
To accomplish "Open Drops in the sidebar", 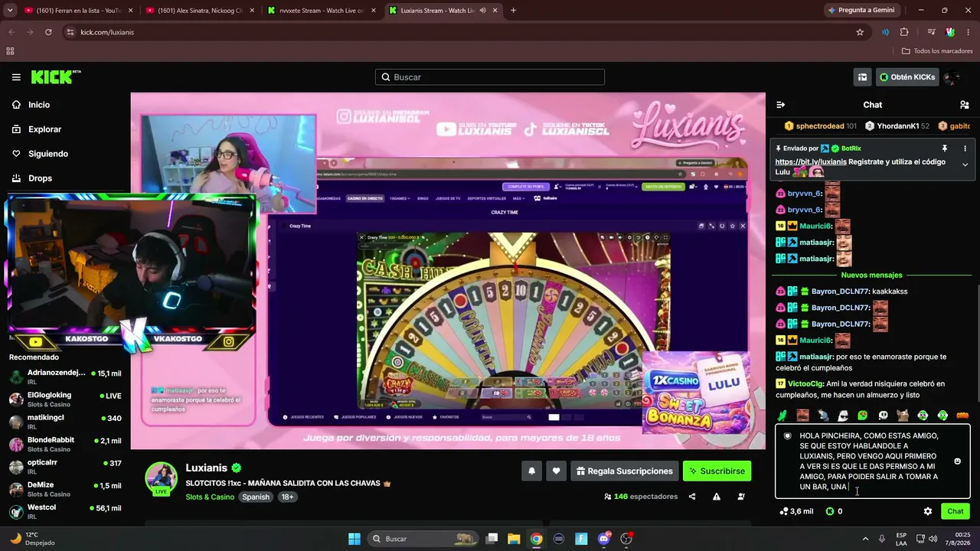I will point(40,178).
